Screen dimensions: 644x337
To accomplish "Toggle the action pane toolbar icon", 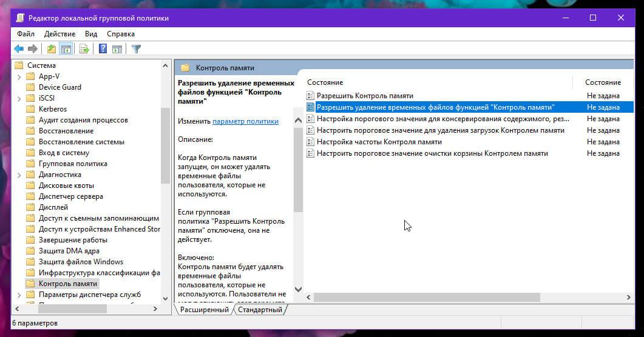I will tap(117, 49).
